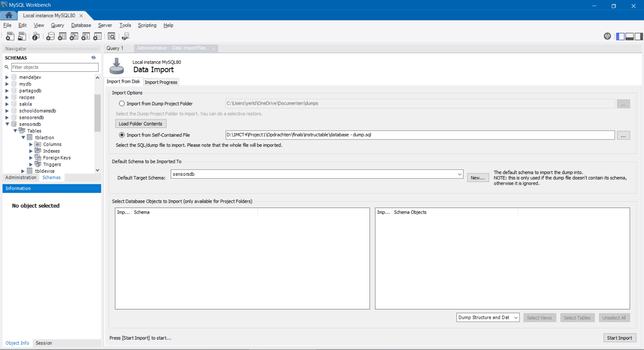Select the sensorendb schema
Viewport: 644px width, 350px height.
coord(32,117)
